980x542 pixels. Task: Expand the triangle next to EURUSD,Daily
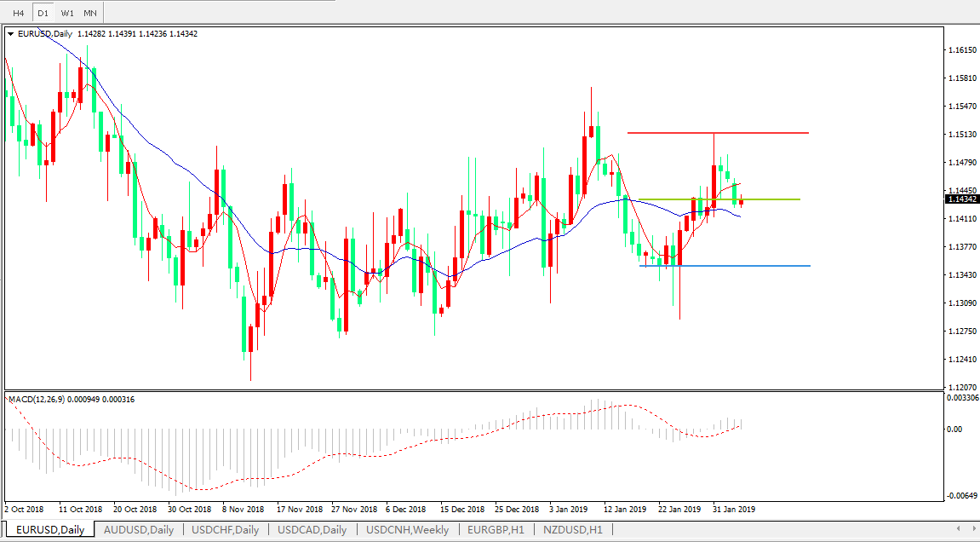(11, 34)
